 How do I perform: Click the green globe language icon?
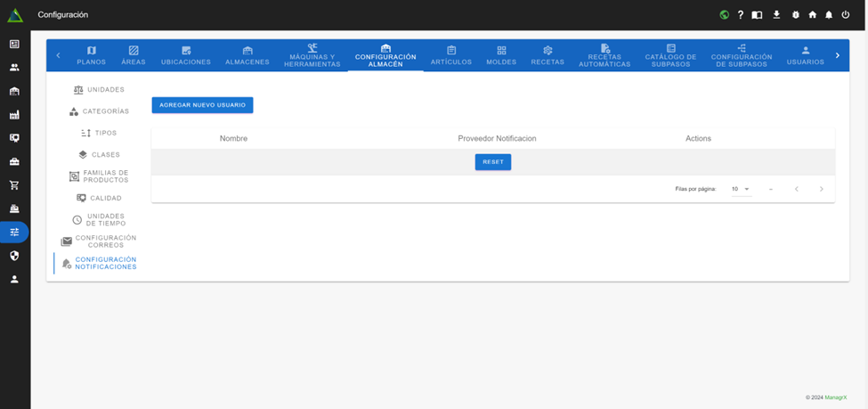724,15
